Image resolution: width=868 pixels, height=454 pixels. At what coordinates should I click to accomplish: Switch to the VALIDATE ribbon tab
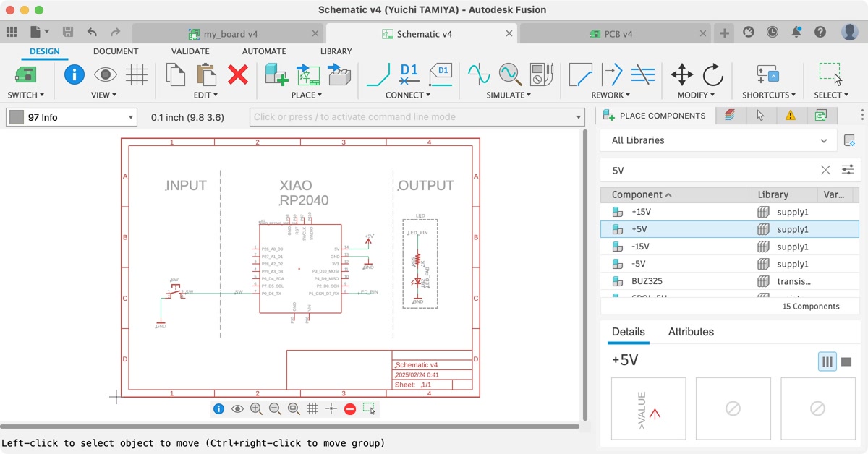click(x=190, y=51)
